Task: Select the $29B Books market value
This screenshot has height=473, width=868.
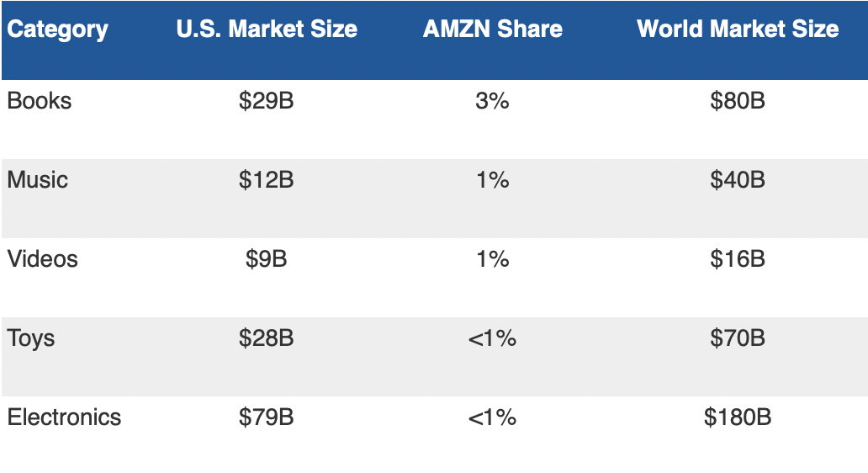Action: click(267, 101)
